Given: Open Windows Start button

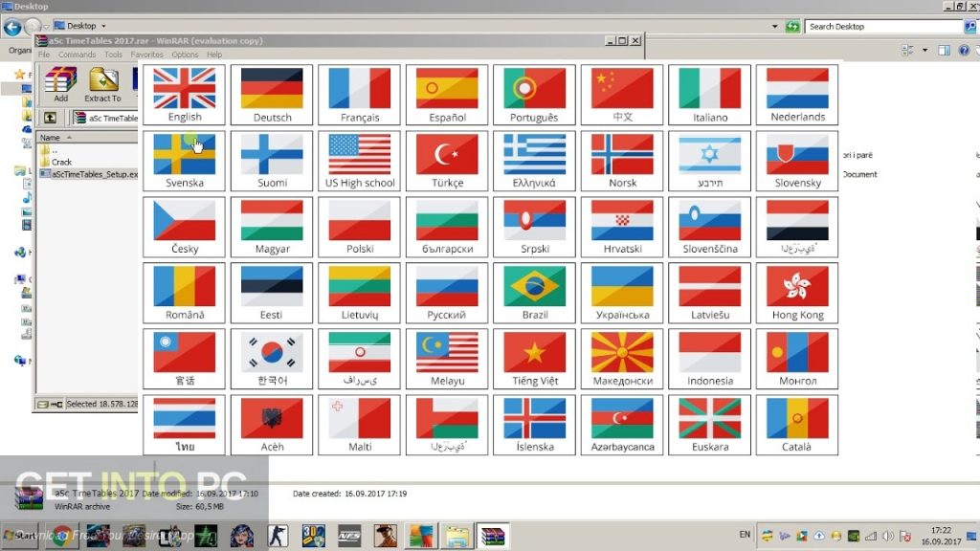Looking at the screenshot, I should tap(20, 536).
